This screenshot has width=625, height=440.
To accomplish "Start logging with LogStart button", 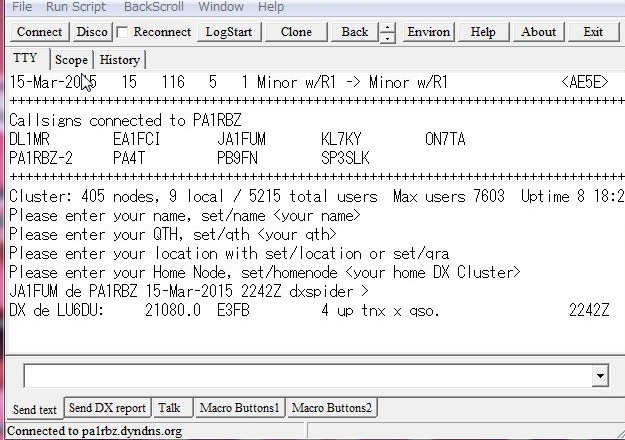I will tap(229, 32).
